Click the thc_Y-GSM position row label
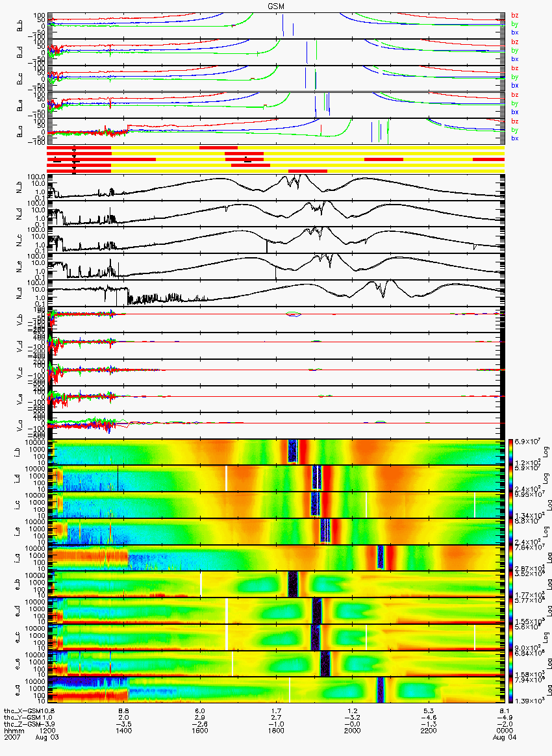 point(21,718)
